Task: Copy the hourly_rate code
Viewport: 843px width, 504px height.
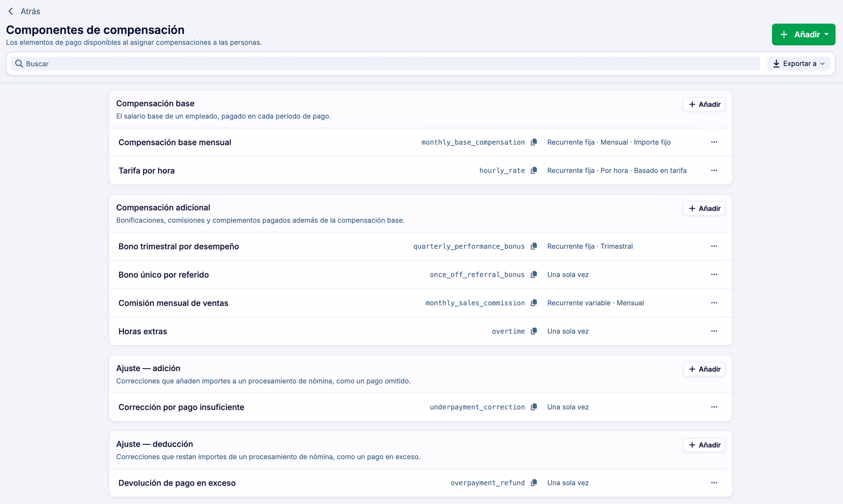Action: tap(533, 171)
